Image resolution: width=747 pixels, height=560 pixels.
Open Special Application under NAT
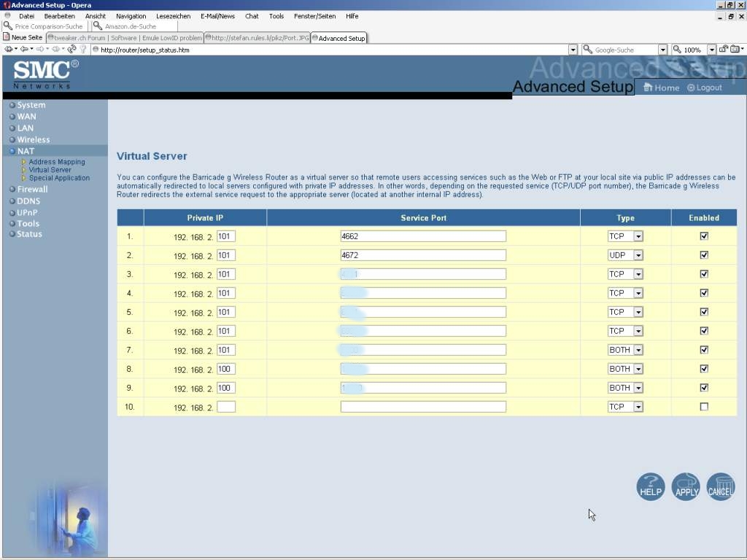point(59,178)
